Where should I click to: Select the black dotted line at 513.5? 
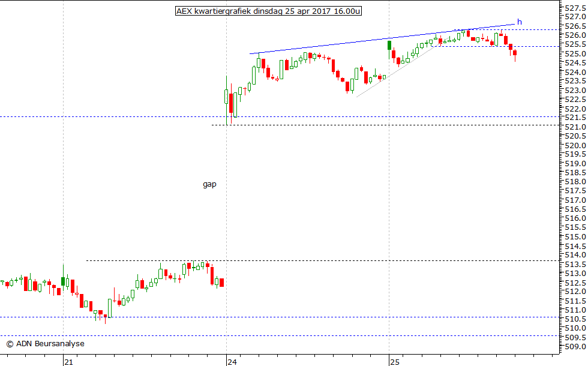click(323, 260)
